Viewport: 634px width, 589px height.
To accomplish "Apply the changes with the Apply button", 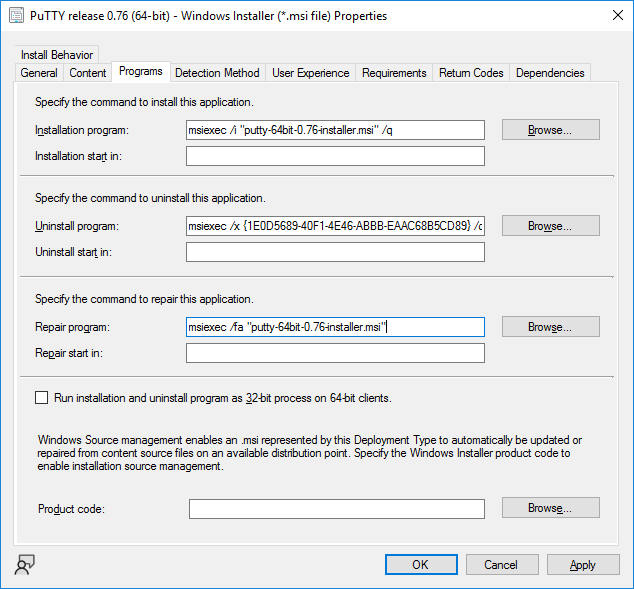I will click(583, 564).
